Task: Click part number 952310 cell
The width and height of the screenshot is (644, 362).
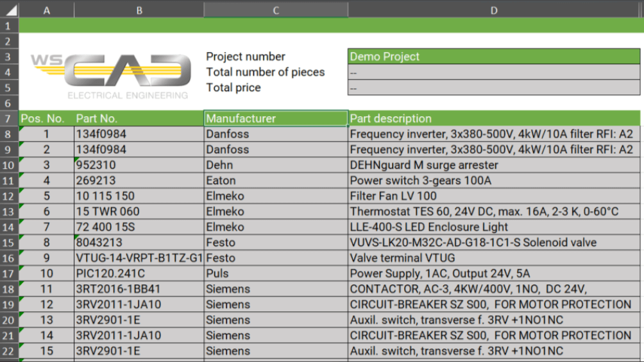Action: click(x=139, y=165)
